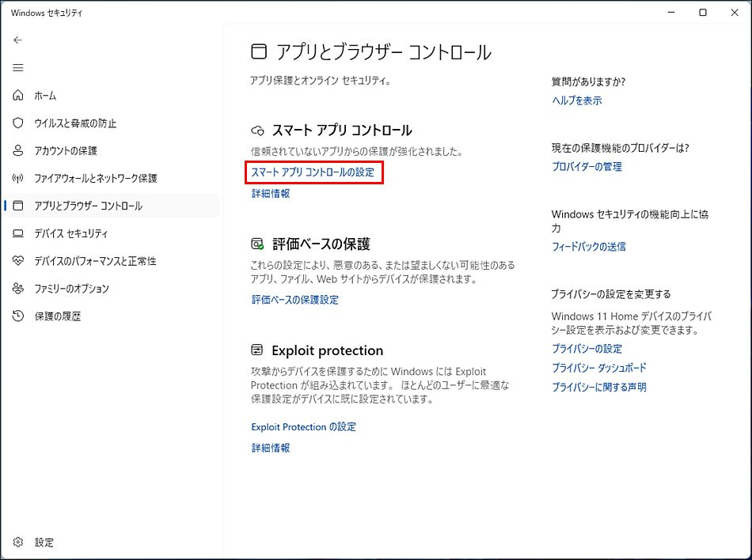Click the sidebar window icon for アプリとブラウザー コントロール
The image size is (752, 560).
(17, 206)
